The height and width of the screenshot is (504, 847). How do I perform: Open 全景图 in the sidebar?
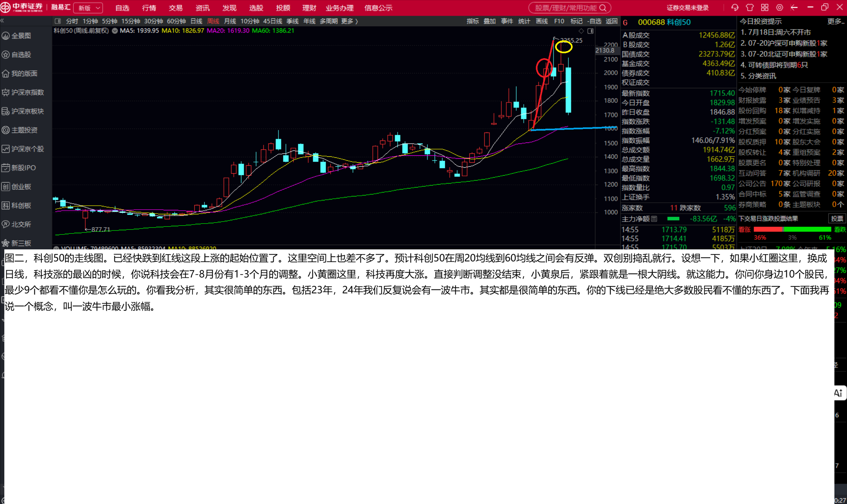(x=17, y=36)
